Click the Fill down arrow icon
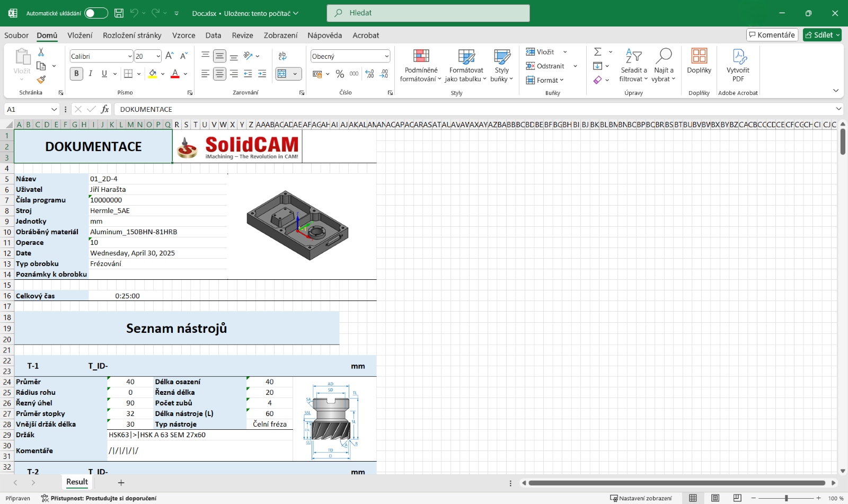The width and height of the screenshot is (848, 504). tap(598, 66)
